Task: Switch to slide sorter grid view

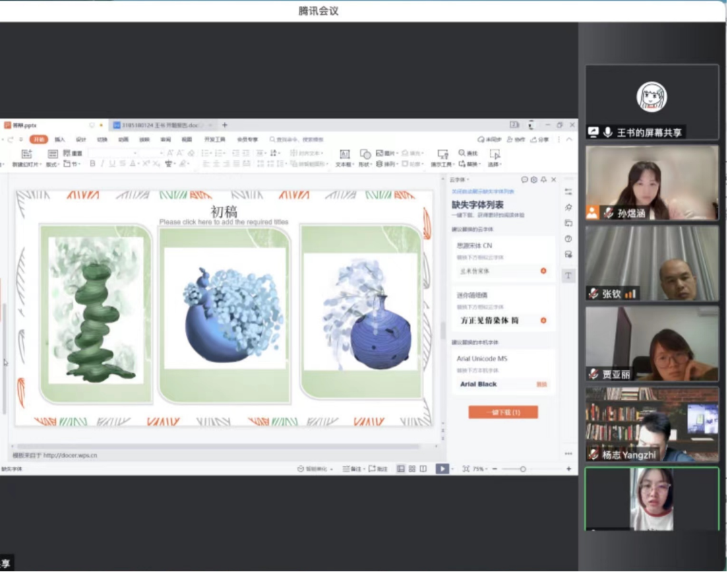Action: pos(412,469)
